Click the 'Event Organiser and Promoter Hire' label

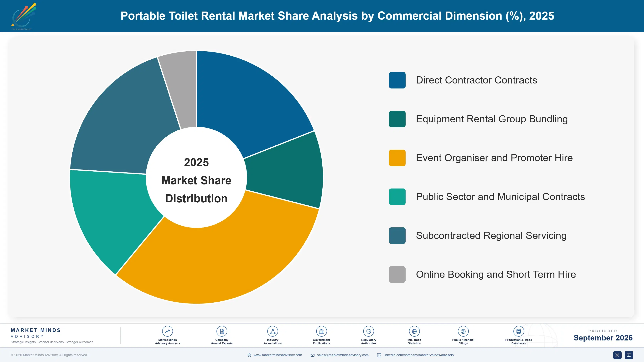494,158
